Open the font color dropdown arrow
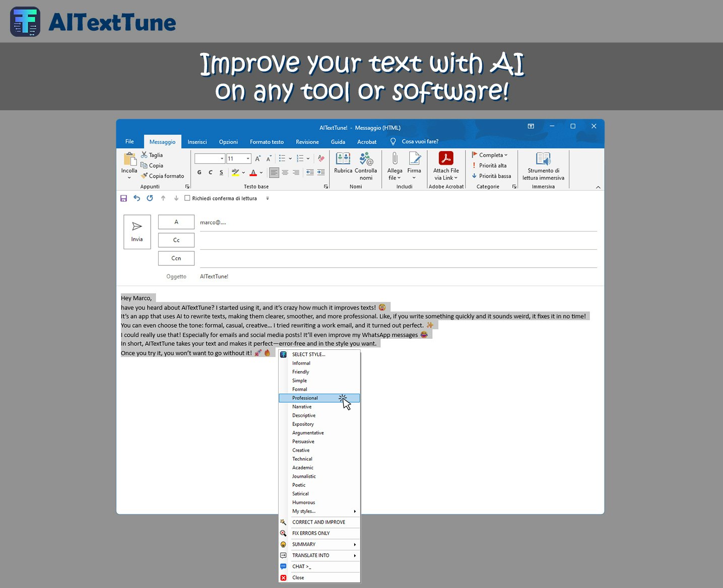 click(x=261, y=173)
